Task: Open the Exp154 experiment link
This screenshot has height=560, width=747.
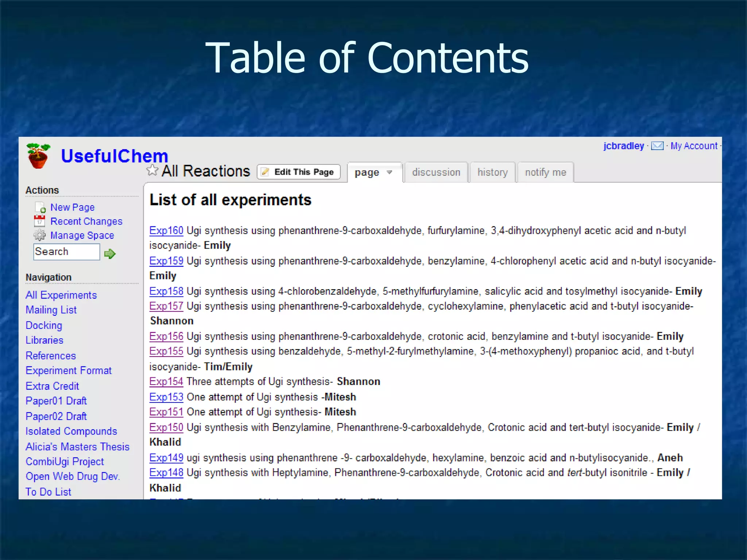Action: pyautogui.click(x=166, y=381)
